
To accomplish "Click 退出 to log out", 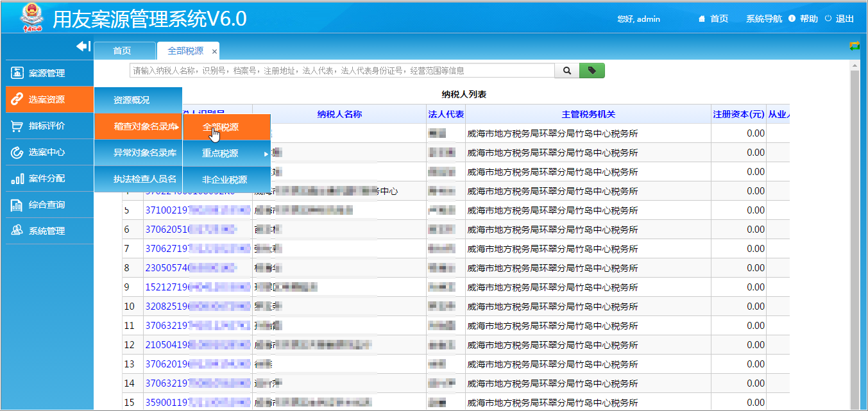I will [x=845, y=19].
